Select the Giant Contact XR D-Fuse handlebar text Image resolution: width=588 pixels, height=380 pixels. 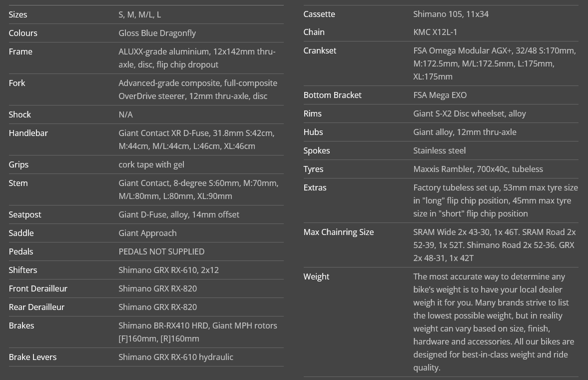point(196,139)
